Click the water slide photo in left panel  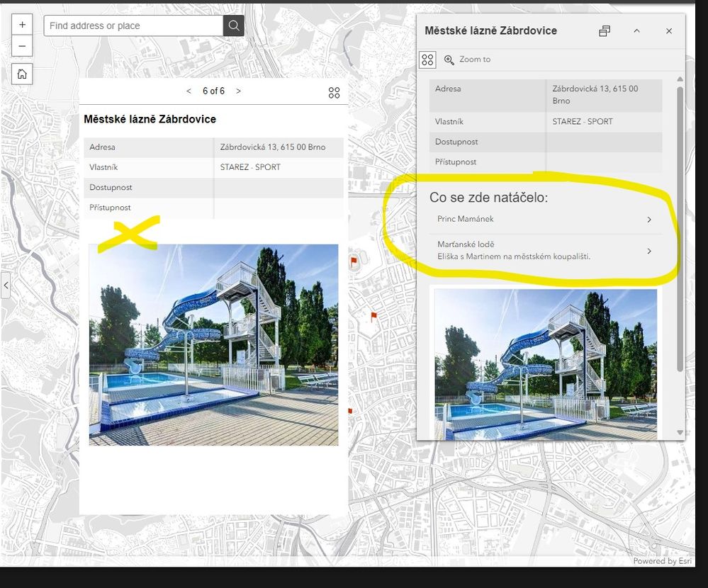213,345
